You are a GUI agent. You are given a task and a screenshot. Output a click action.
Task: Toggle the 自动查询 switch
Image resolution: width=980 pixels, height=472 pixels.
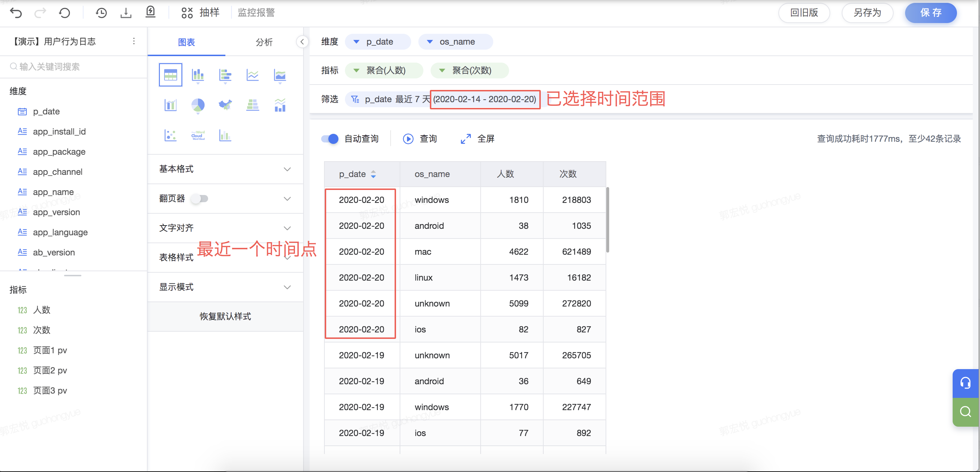point(330,139)
